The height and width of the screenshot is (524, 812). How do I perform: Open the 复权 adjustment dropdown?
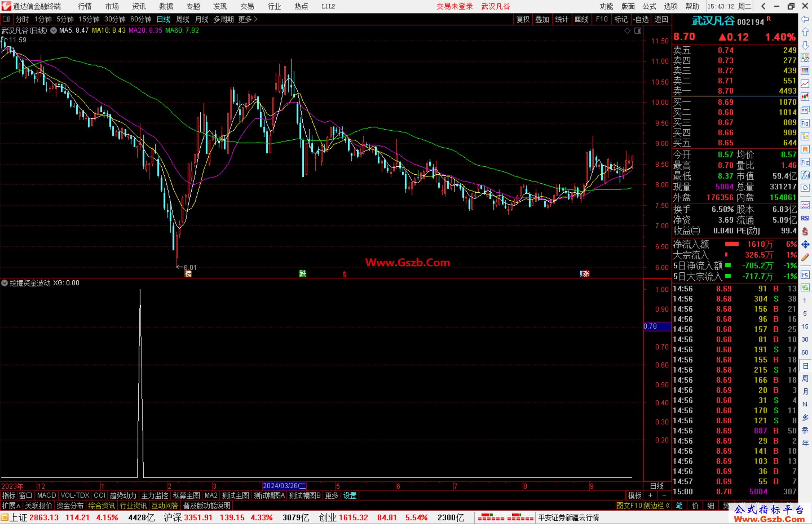(523, 19)
